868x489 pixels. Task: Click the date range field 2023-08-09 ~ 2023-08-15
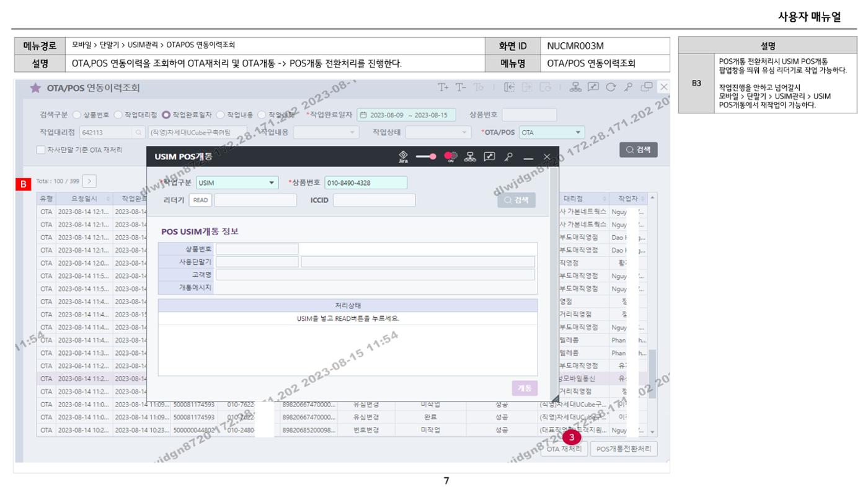[x=407, y=115]
